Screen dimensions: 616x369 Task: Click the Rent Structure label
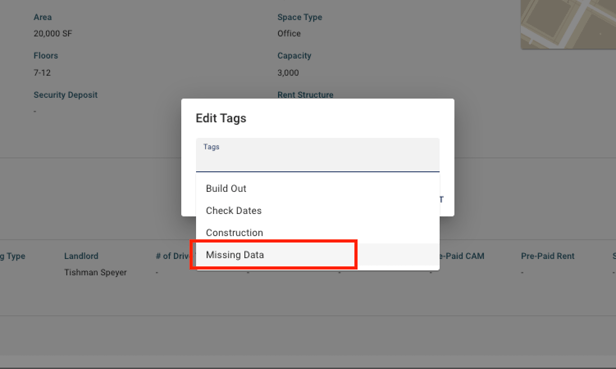[x=305, y=95]
